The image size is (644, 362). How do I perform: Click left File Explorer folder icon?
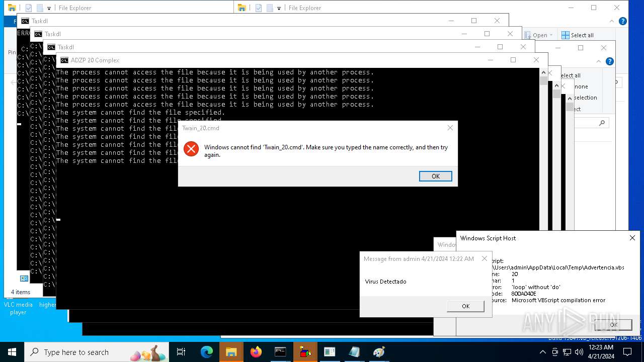click(12, 8)
